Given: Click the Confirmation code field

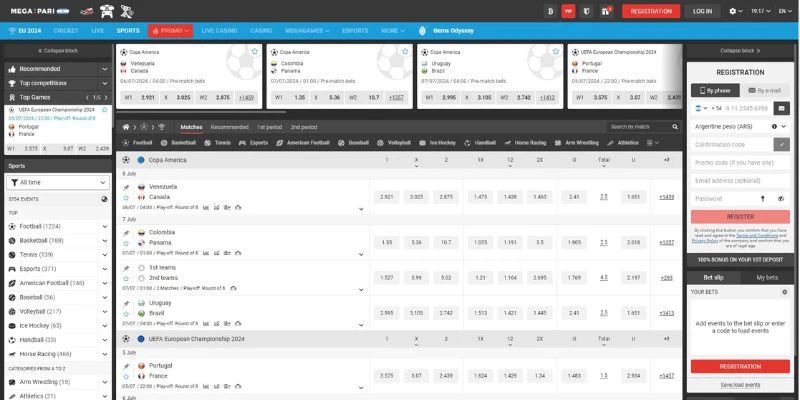Looking at the screenshot, I should (732, 144).
